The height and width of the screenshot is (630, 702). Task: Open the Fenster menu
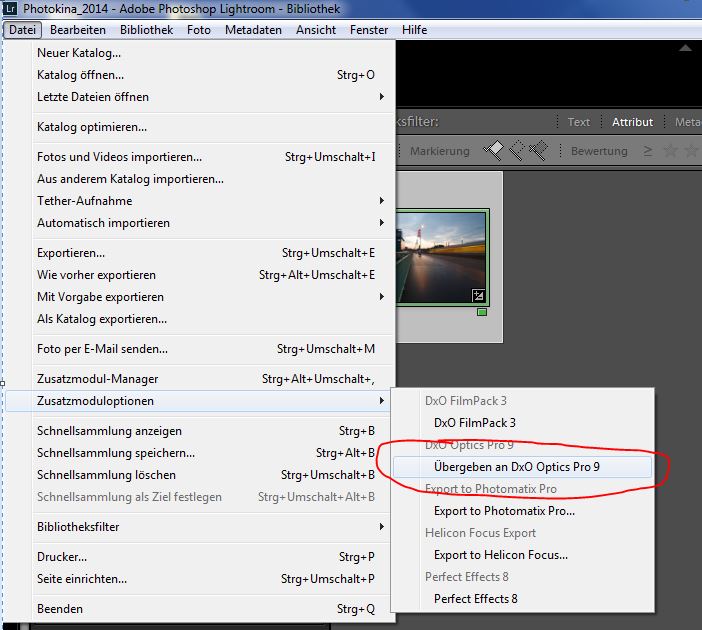[369, 30]
